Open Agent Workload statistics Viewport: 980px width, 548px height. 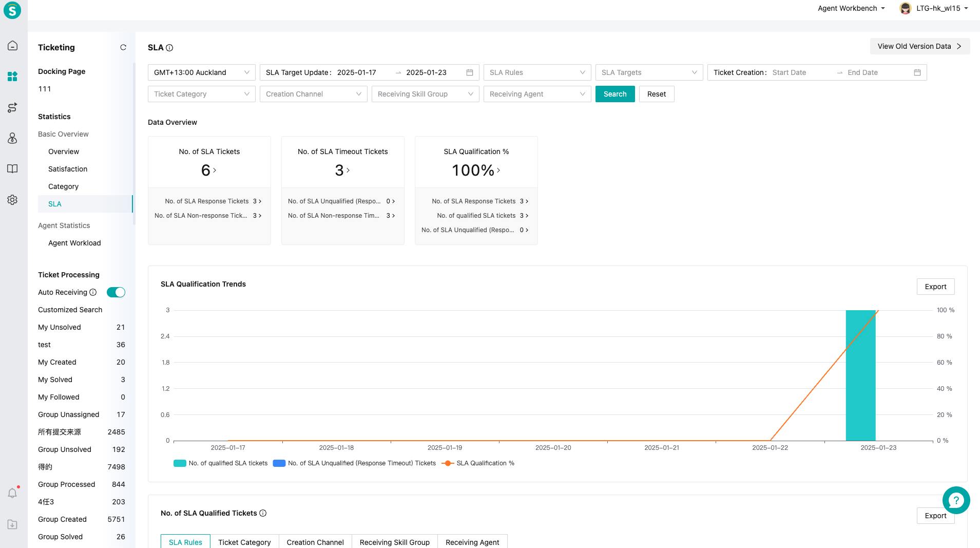coord(74,243)
